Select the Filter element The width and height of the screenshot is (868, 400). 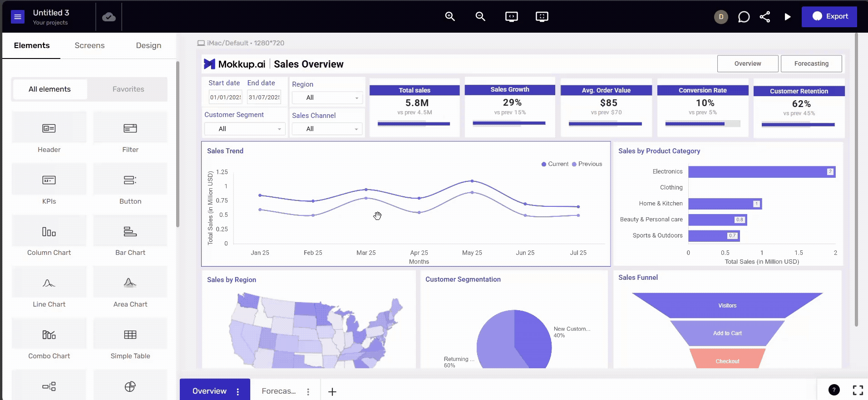click(x=130, y=133)
